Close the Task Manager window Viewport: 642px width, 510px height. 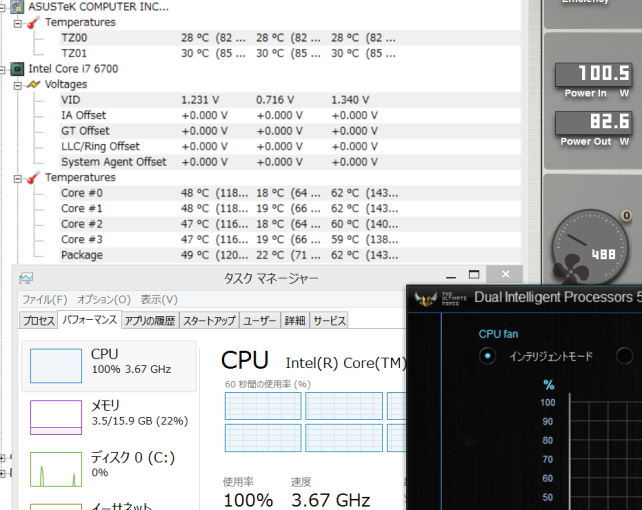[x=505, y=274]
